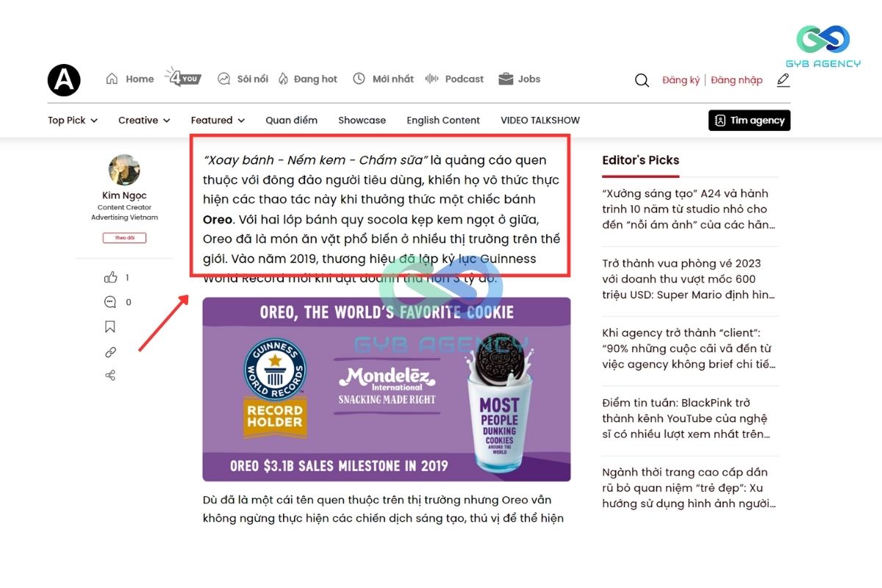The width and height of the screenshot is (882, 588).
Task: Expand the Top Pick dropdown
Action: [73, 121]
